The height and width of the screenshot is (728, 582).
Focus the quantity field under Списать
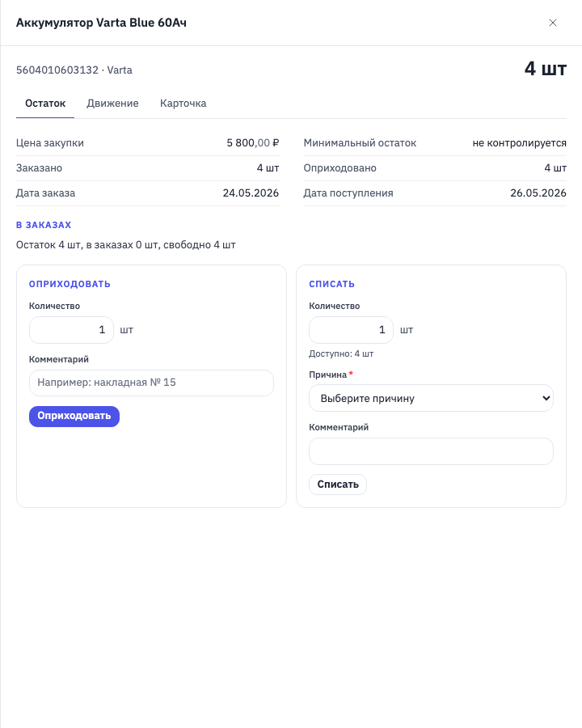352,330
